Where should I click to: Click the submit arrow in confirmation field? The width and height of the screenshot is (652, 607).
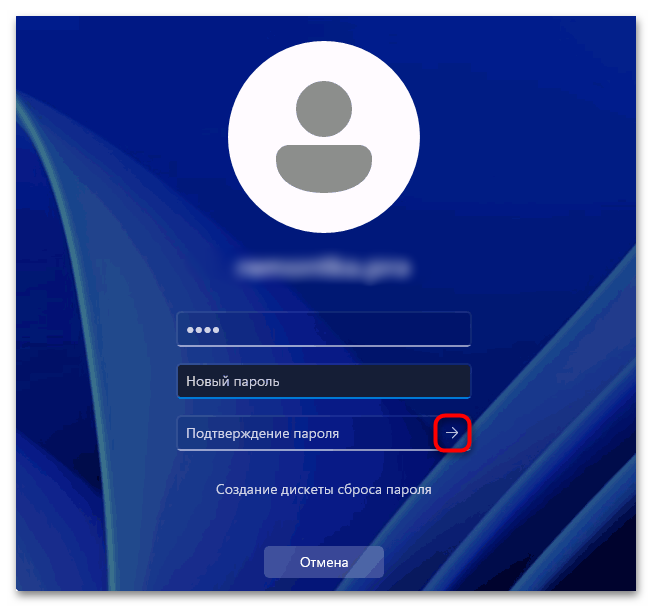point(452,433)
